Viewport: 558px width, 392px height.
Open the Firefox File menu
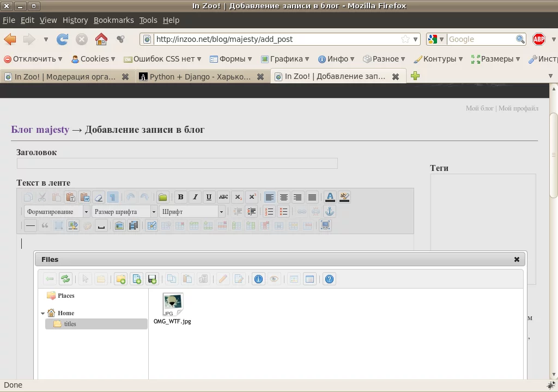(x=9, y=20)
